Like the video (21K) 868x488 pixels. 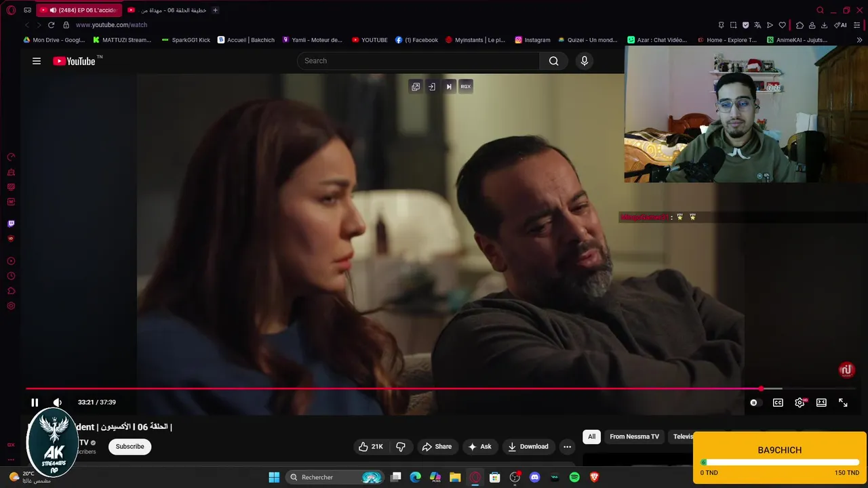coord(371,447)
